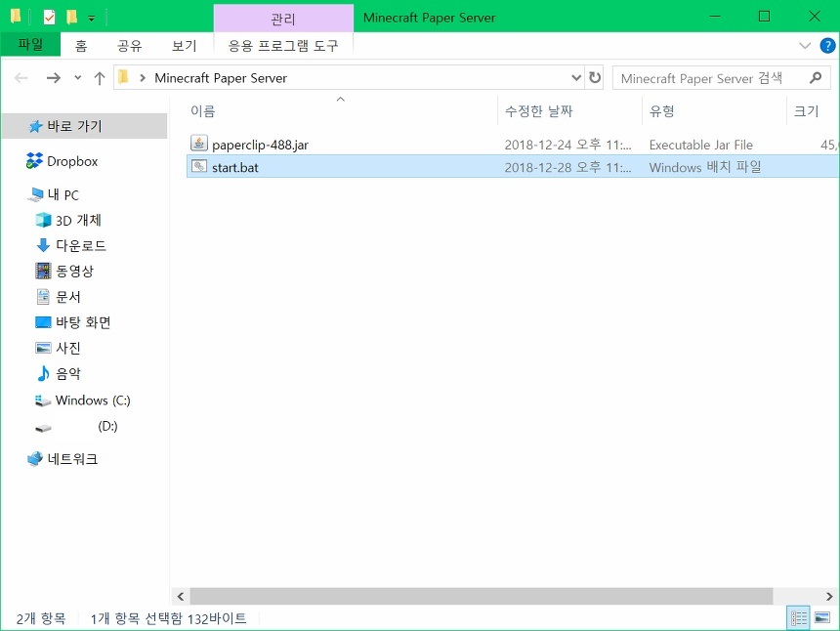This screenshot has width=840, height=631.
Task: Click the blue download arrow icon
Action: tap(43, 245)
